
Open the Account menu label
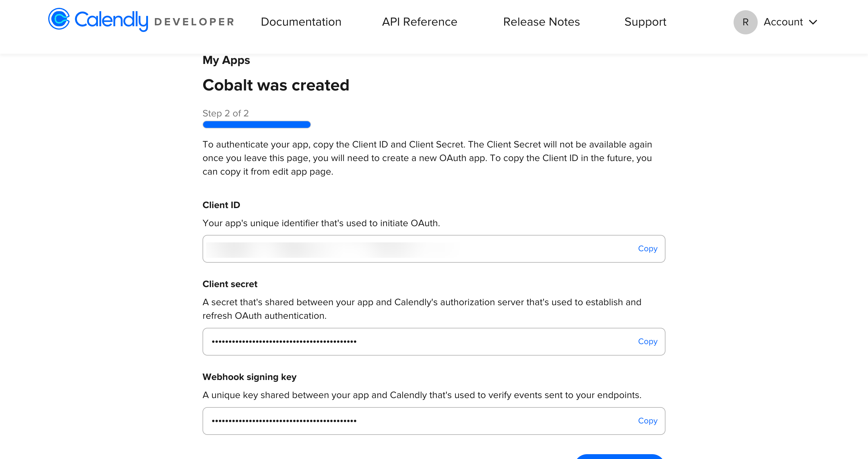pyautogui.click(x=783, y=22)
